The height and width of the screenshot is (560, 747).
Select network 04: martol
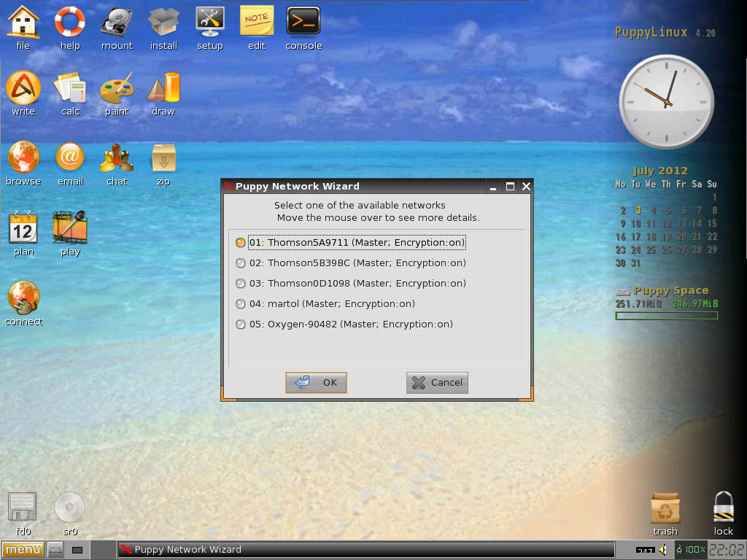325,304
